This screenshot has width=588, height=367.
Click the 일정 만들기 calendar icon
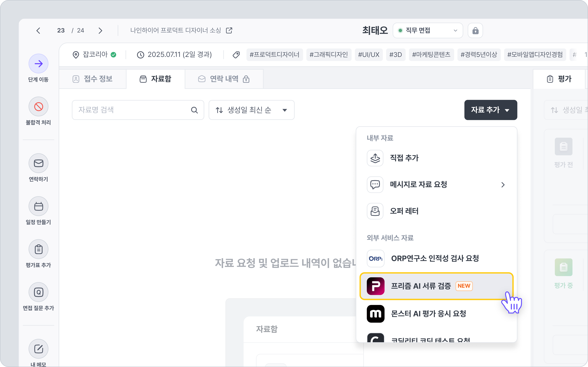(x=38, y=206)
